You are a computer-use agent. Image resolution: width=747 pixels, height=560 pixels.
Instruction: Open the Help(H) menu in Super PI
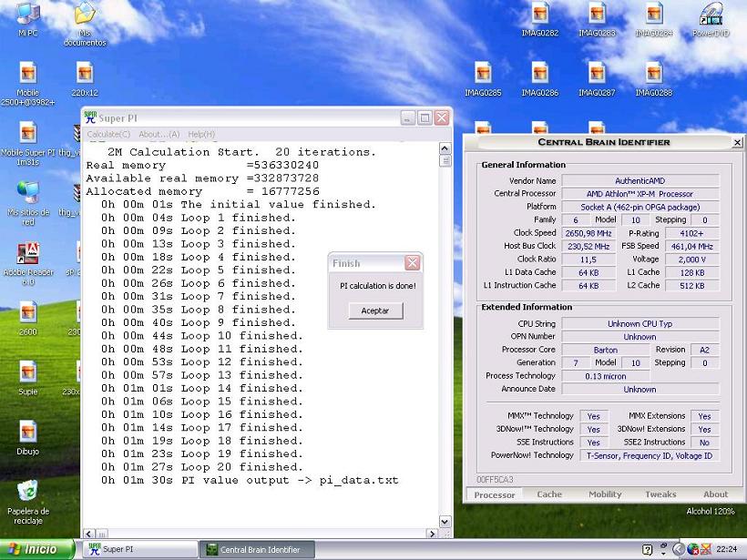pos(201,135)
